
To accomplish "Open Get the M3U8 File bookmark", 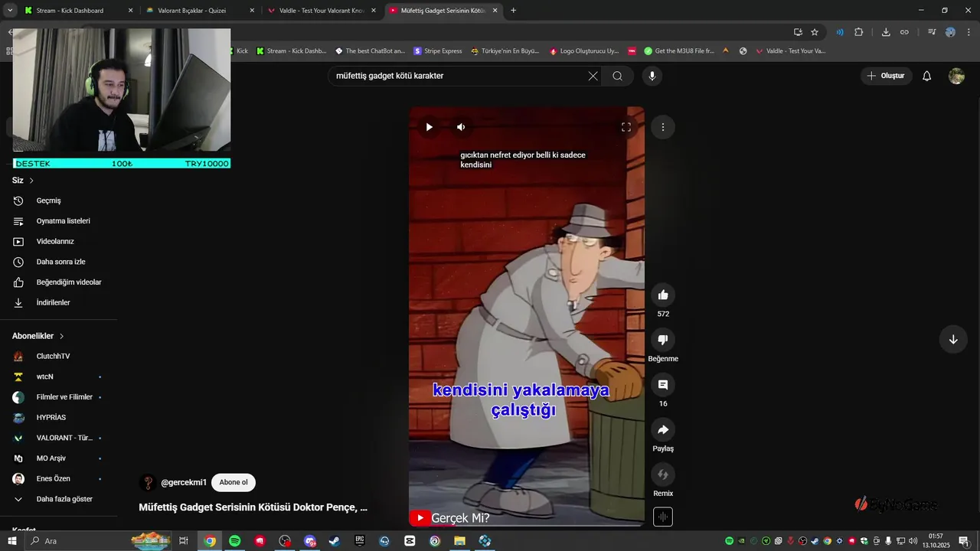I will pyautogui.click(x=679, y=51).
